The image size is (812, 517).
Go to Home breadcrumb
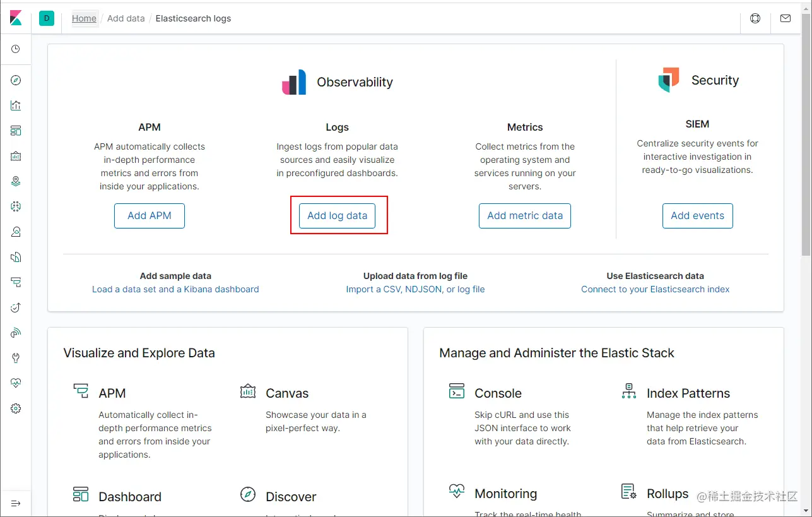coord(84,18)
